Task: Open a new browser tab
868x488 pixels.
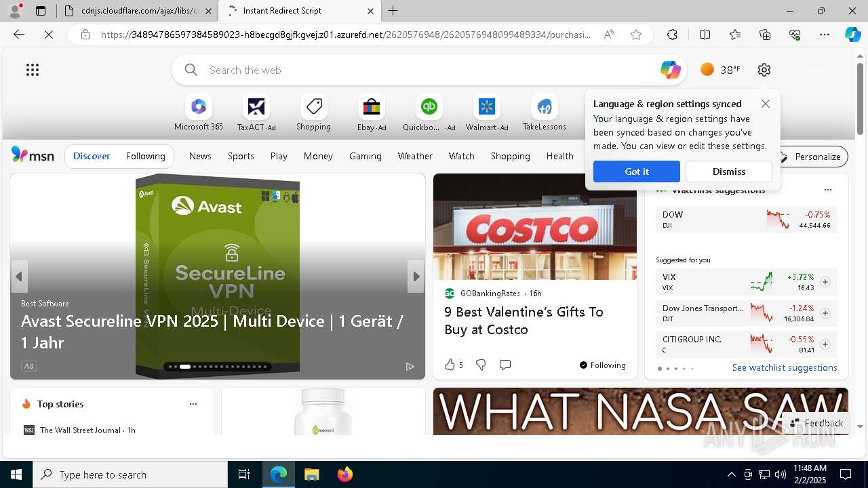Action: point(393,11)
